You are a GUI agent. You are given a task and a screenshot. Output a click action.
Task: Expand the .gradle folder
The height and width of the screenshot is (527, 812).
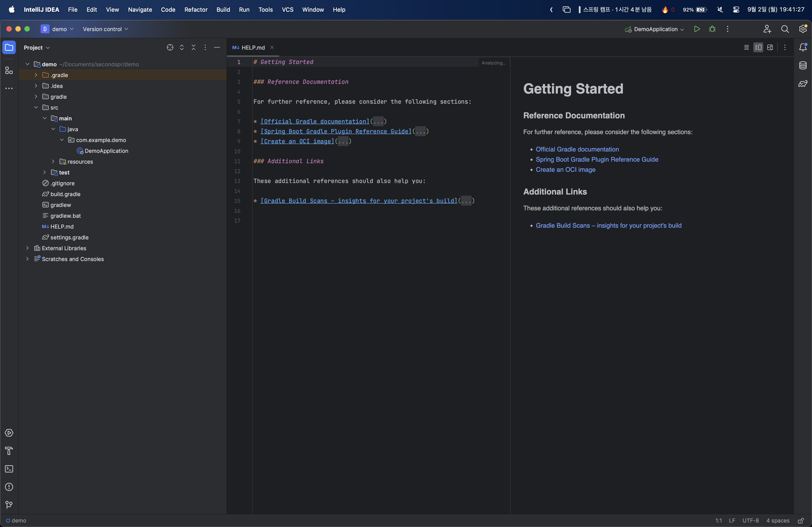(x=36, y=75)
